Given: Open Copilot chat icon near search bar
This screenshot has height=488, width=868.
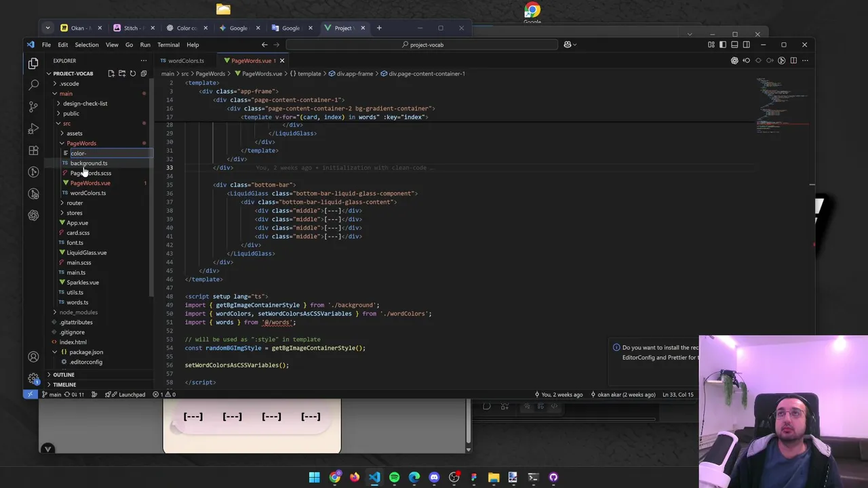Looking at the screenshot, I should (x=568, y=45).
